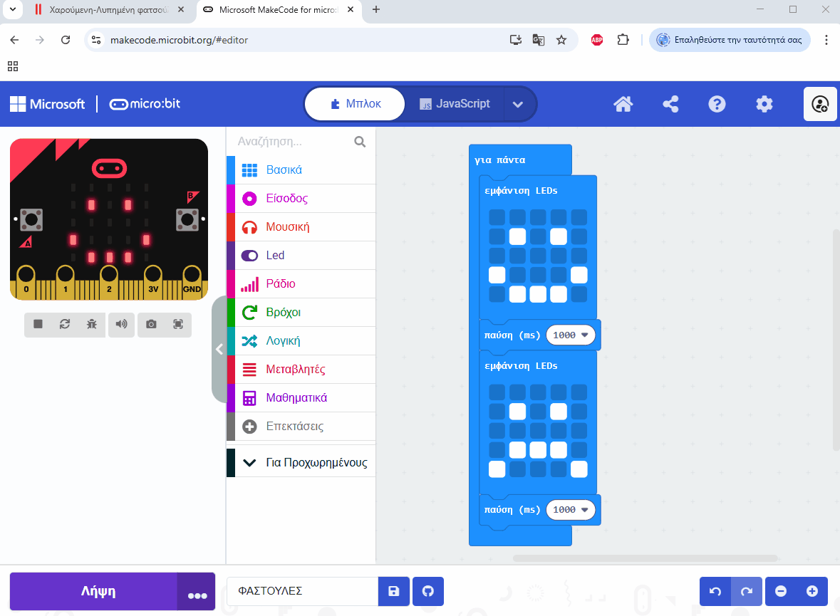Mute the simulator audio
The height and width of the screenshot is (616, 840).
click(122, 324)
